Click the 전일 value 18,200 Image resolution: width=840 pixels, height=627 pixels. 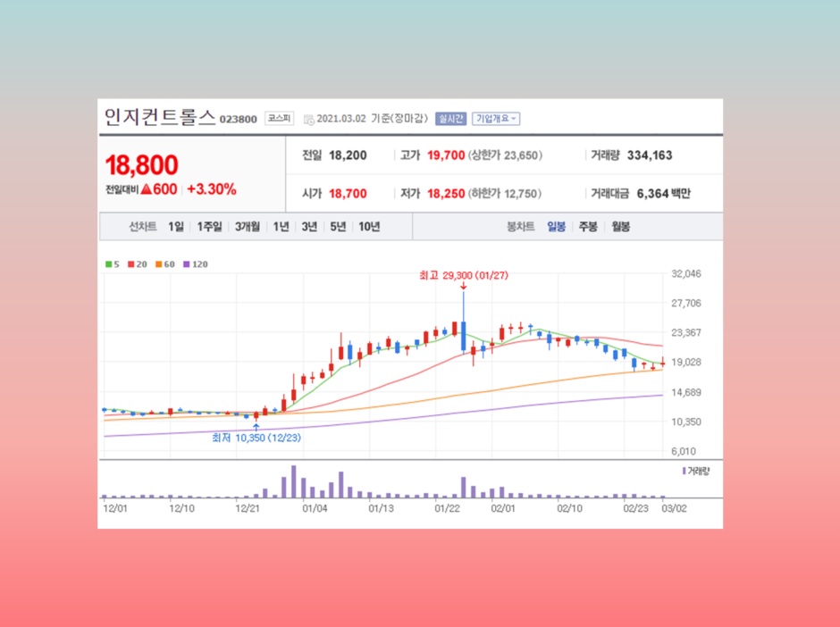point(348,155)
